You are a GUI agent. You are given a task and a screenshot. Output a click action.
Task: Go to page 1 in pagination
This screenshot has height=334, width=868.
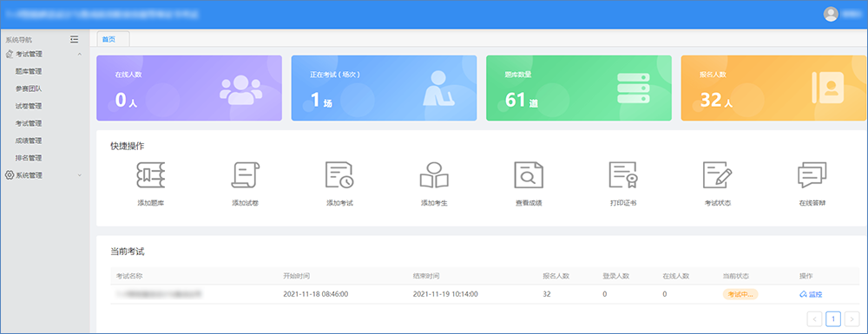click(833, 318)
